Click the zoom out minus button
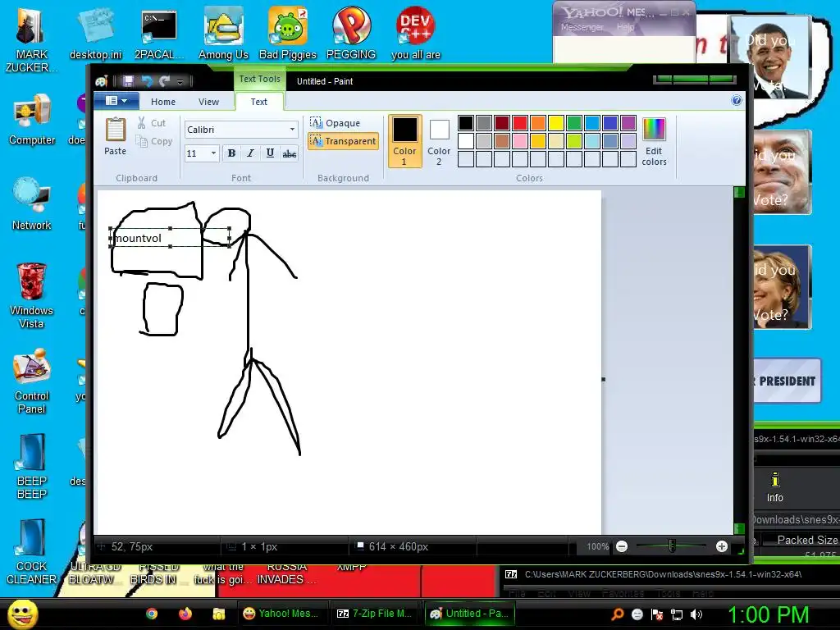Image resolution: width=840 pixels, height=630 pixels. pos(622,546)
